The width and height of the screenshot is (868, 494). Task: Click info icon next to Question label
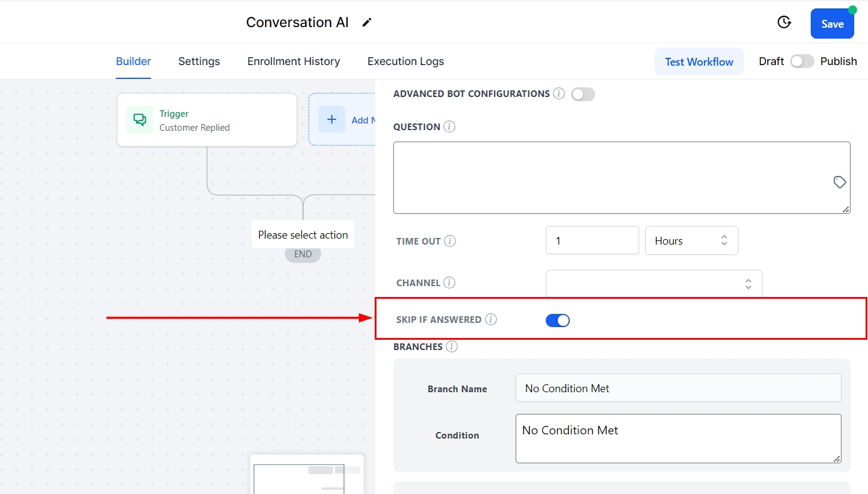449,127
